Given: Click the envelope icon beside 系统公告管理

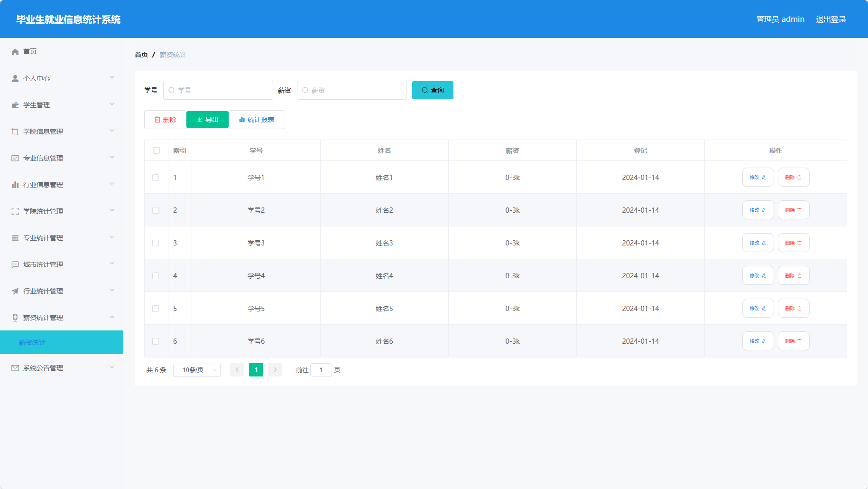Looking at the screenshot, I should [x=15, y=368].
